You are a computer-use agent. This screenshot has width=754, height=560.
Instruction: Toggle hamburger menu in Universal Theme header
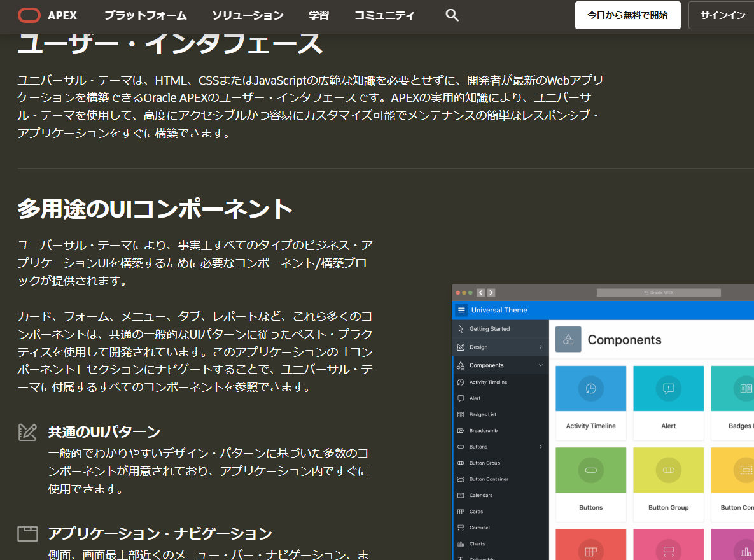(x=462, y=311)
